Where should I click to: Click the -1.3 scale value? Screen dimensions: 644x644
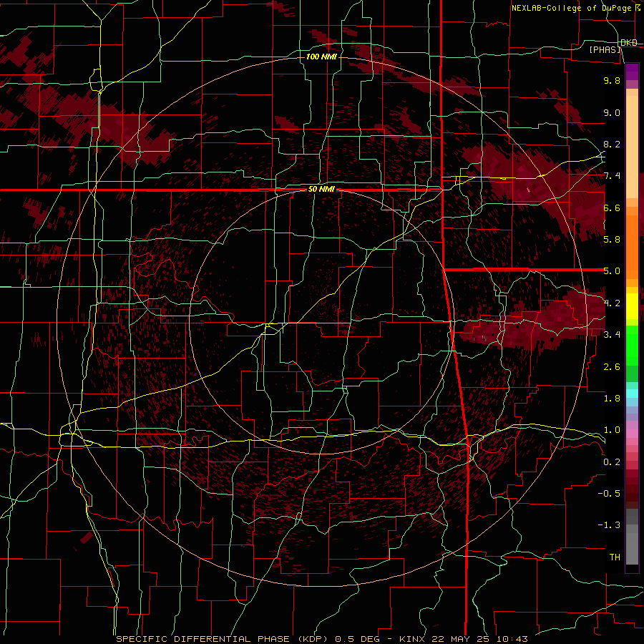(x=609, y=525)
